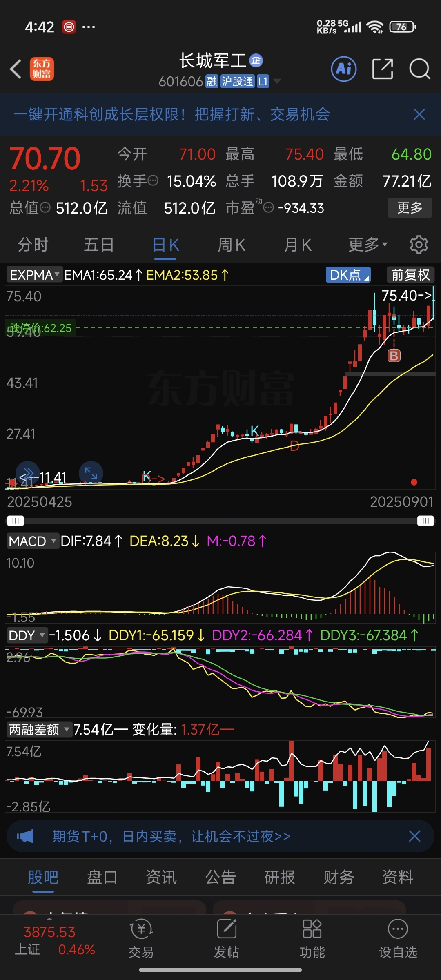Expand stock code dropdown arrow
Viewport: 441px width, 980px height.
[277, 82]
